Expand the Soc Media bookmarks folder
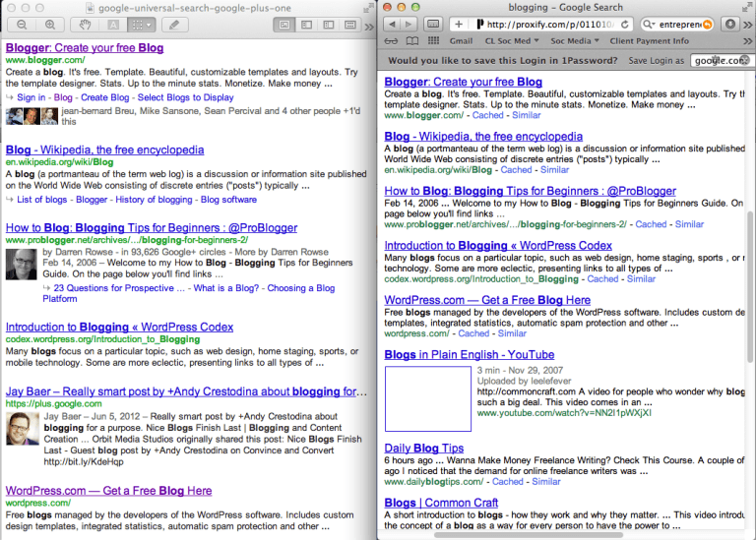The height and width of the screenshot is (540, 756). coord(575,41)
